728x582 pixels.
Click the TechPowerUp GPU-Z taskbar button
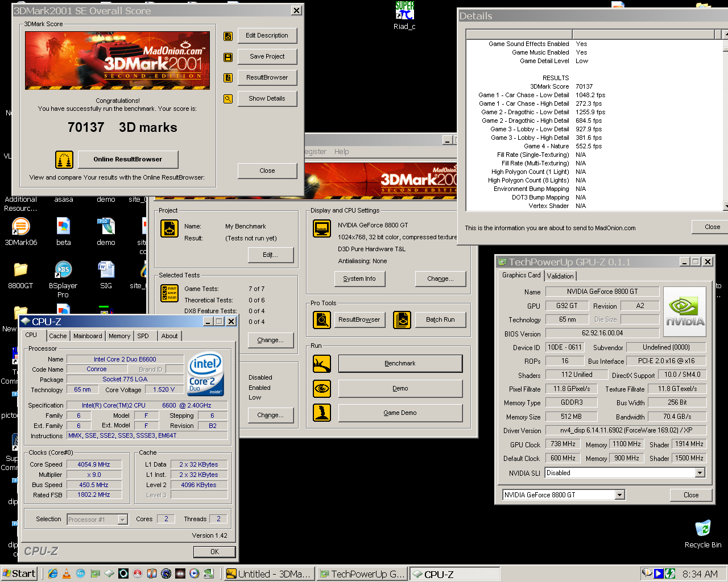pyautogui.click(x=362, y=574)
